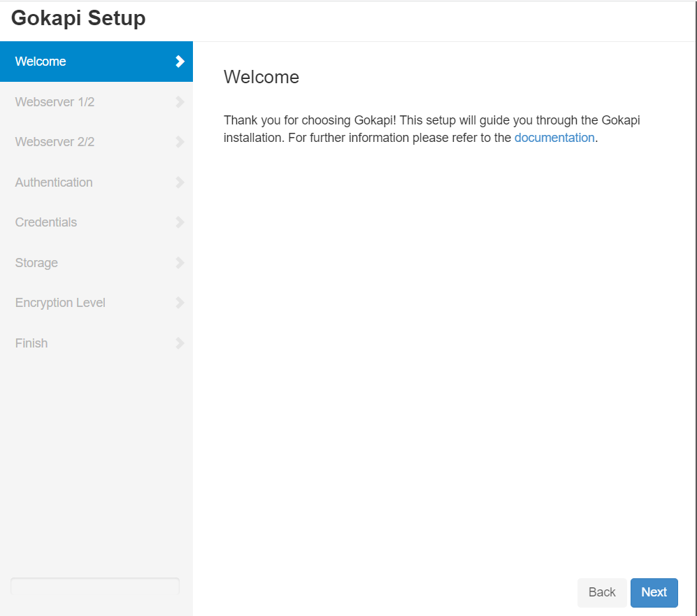The width and height of the screenshot is (697, 616).
Task: Jump to the Finish step
Action: coord(96,343)
